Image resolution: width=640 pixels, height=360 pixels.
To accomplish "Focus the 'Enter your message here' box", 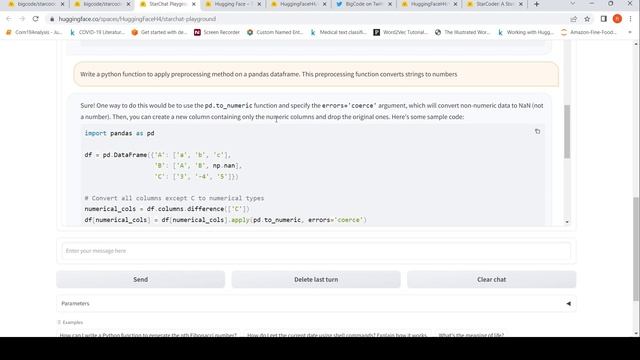I will 316,251.
